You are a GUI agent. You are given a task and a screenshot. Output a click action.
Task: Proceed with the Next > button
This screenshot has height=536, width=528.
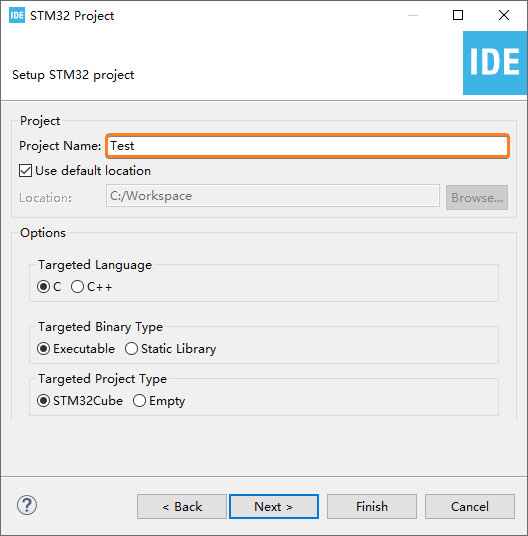coord(274,507)
